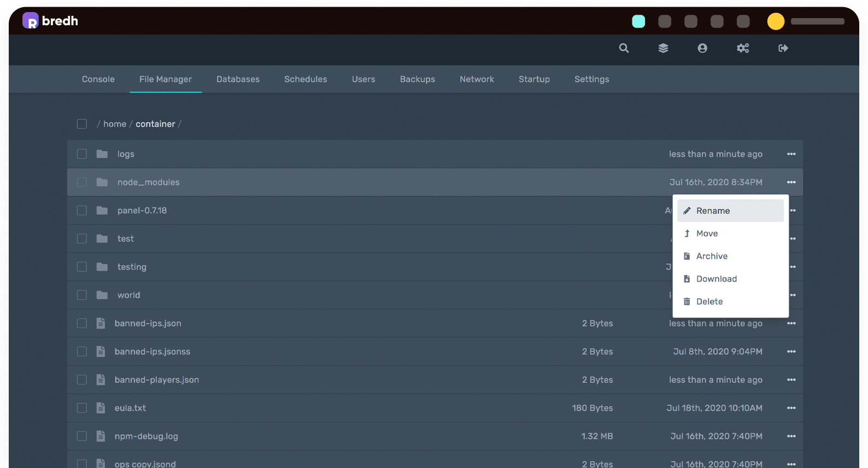The width and height of the screenshot is (868, 468).
Task: Open the banned-players.json file
Action: [x=156, y=380]
